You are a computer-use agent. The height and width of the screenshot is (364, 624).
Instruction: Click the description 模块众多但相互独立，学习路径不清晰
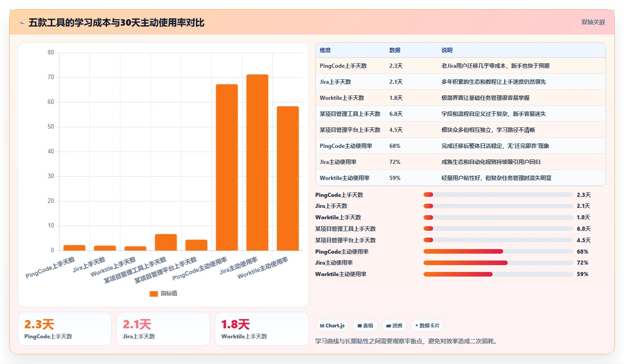pos(488,130)
